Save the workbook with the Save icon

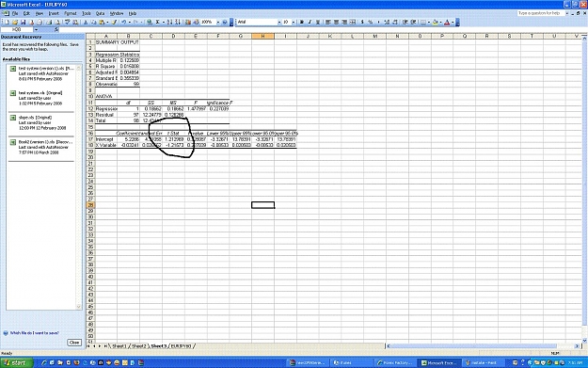[23, 23]
